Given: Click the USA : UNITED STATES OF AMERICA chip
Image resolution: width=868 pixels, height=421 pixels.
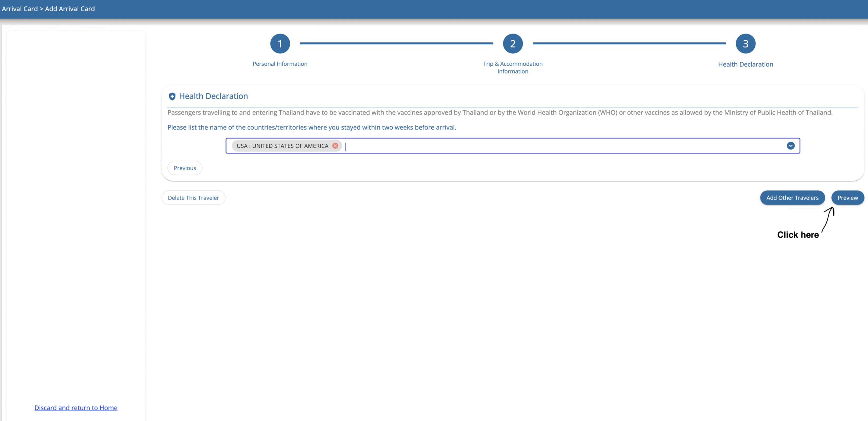Looking at the screenshot, I should (x=282, y=146).
